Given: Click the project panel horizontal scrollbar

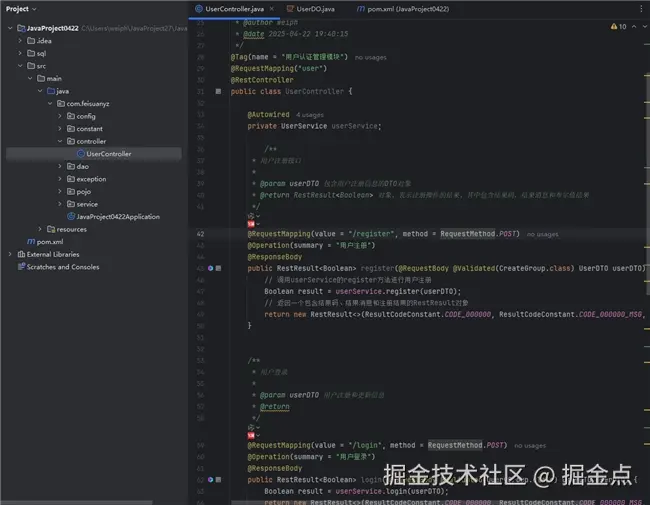Looking at the screenshot, I should tap(77, 503).
